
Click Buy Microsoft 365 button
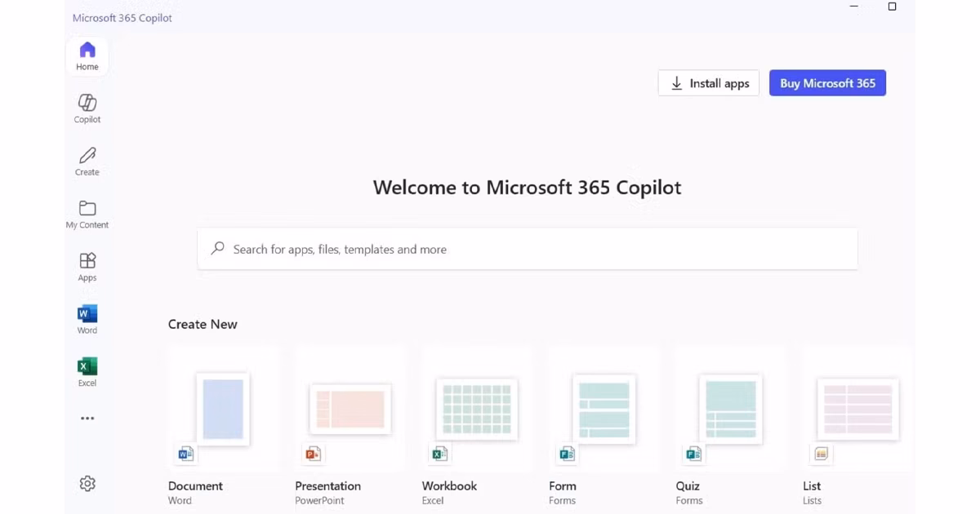pos(827,83)
